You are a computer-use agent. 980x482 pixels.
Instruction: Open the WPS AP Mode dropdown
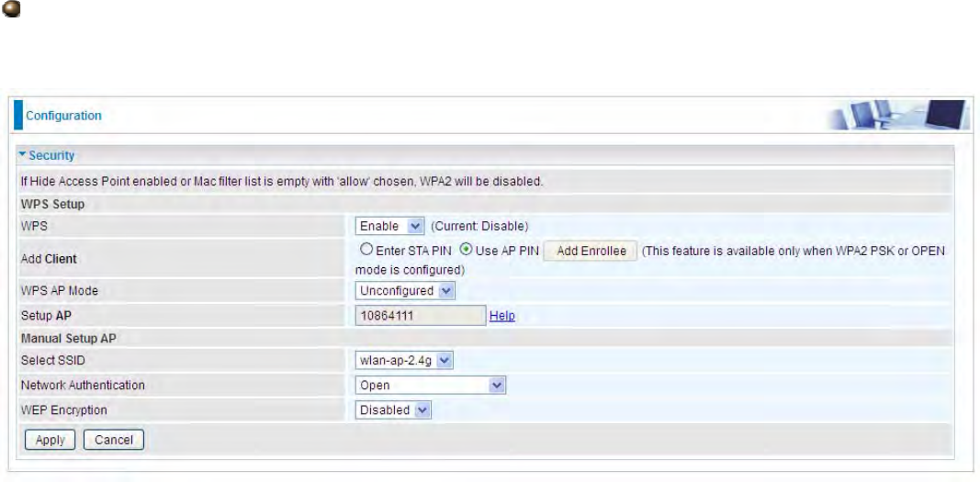[x=405, y=290]
